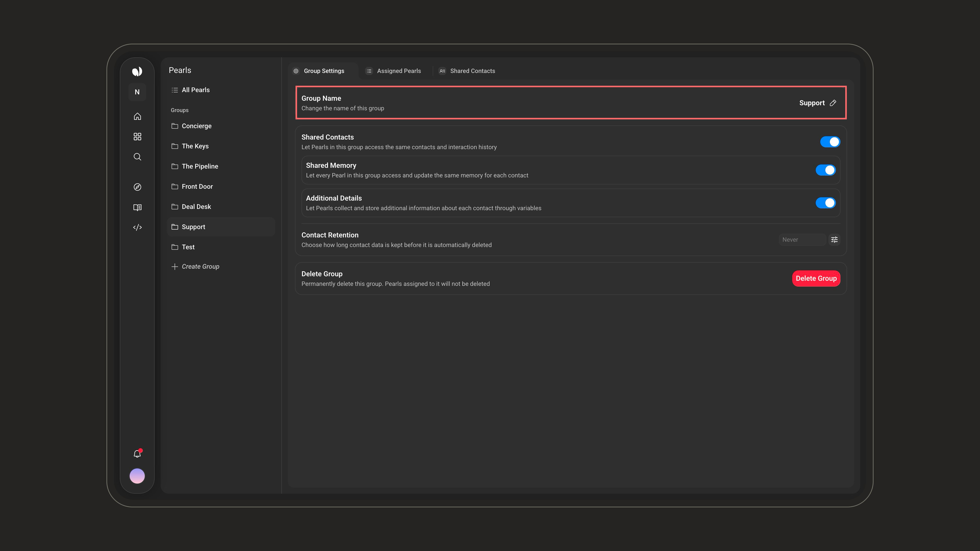This screenshot has height=551, width=980.
Task: Disable the Additional Details switch
Action: 826,203
